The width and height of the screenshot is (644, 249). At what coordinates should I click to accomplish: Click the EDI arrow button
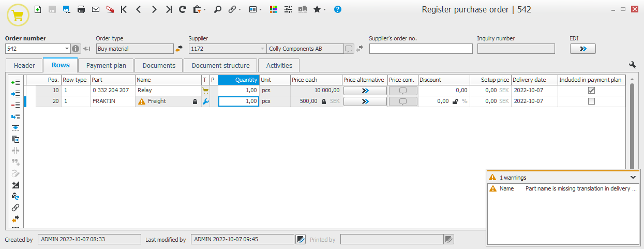click(x=583, y=49)
